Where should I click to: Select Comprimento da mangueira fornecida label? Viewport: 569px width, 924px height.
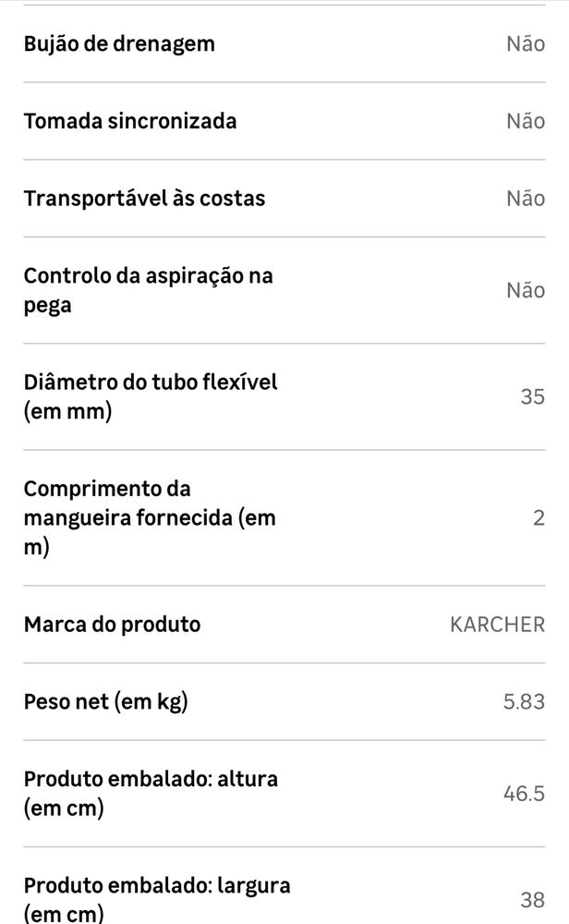tap(150, 518)
